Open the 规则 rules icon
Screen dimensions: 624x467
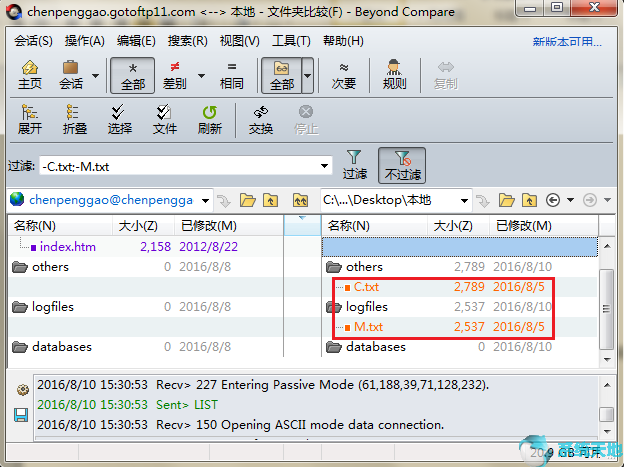[x=394, y=75]
